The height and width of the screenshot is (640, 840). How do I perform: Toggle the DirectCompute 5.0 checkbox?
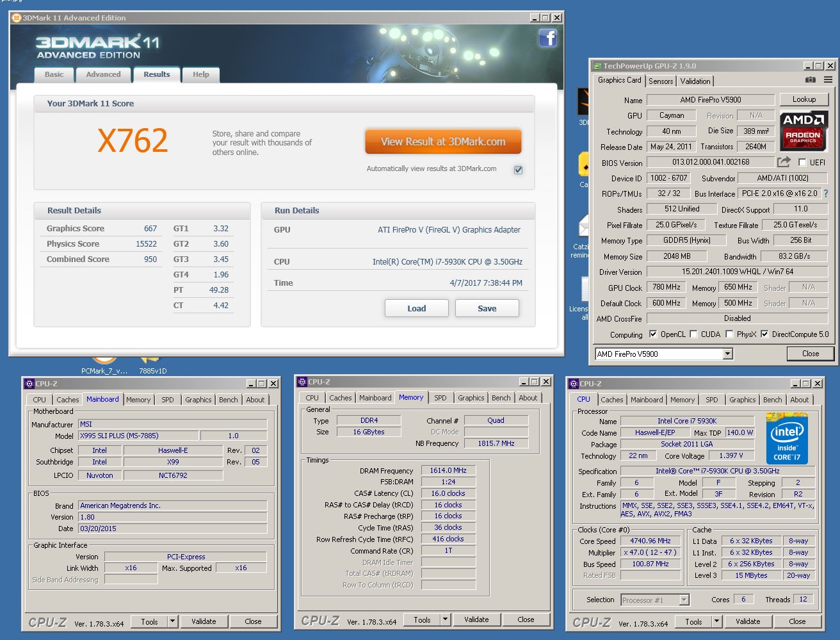click(x=764, y=334)
